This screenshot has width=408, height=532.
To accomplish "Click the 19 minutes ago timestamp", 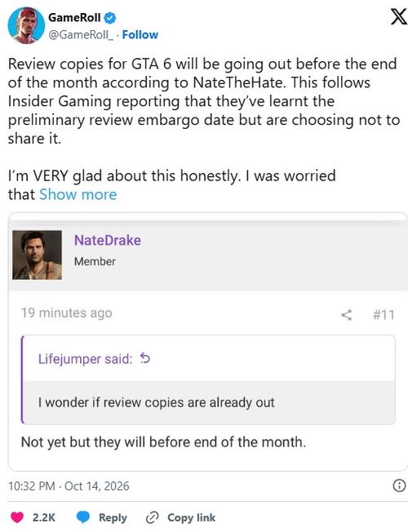I will coord(67,313).
